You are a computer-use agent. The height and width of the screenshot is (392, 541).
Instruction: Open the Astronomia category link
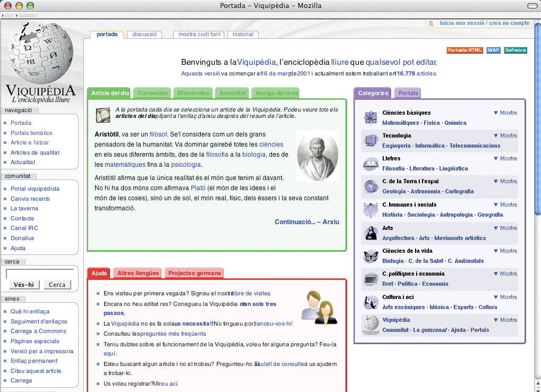pyautogui.click(x=426, y=191)
